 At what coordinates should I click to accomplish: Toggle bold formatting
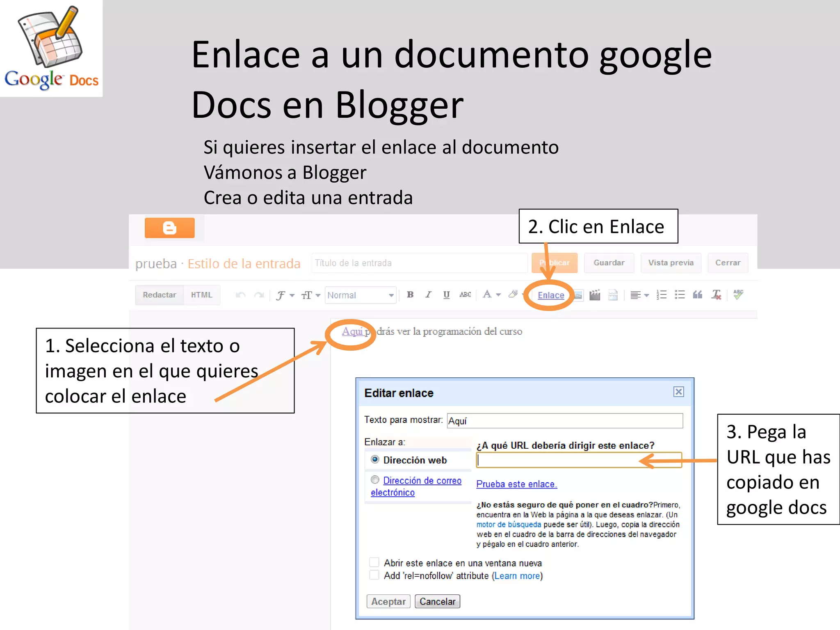pyautogui.click(x=410, y=294)
